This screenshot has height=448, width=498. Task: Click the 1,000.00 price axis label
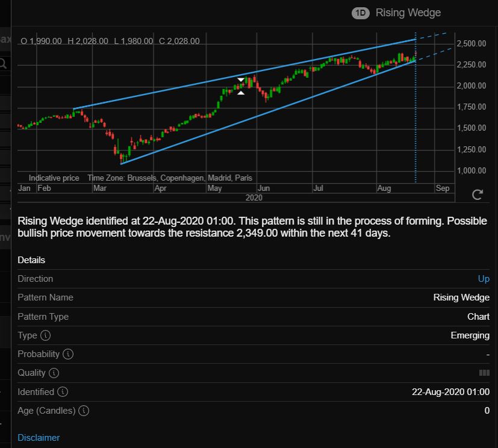[472, 170]
